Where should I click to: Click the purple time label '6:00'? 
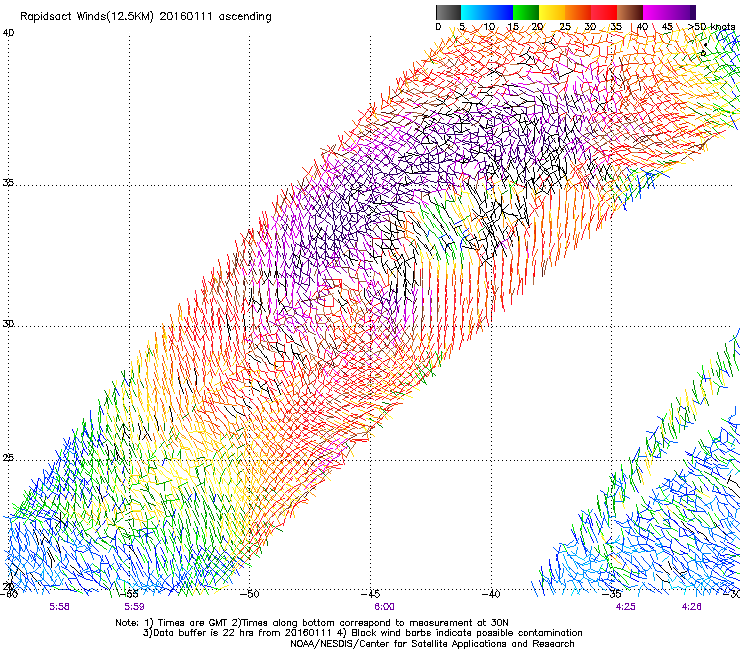[x=384, y=607]
